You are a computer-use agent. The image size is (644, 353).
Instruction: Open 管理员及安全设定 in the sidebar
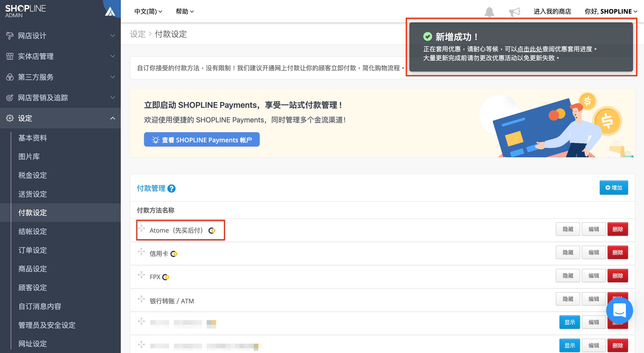tap(47, 325)
